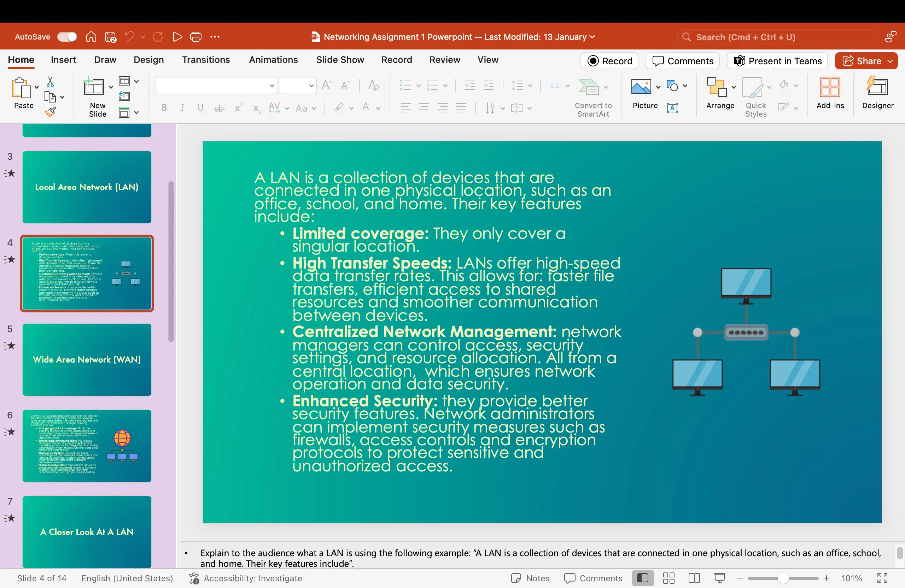Open the Animations tab
905x588 pixels.
(x=273, y=60)
